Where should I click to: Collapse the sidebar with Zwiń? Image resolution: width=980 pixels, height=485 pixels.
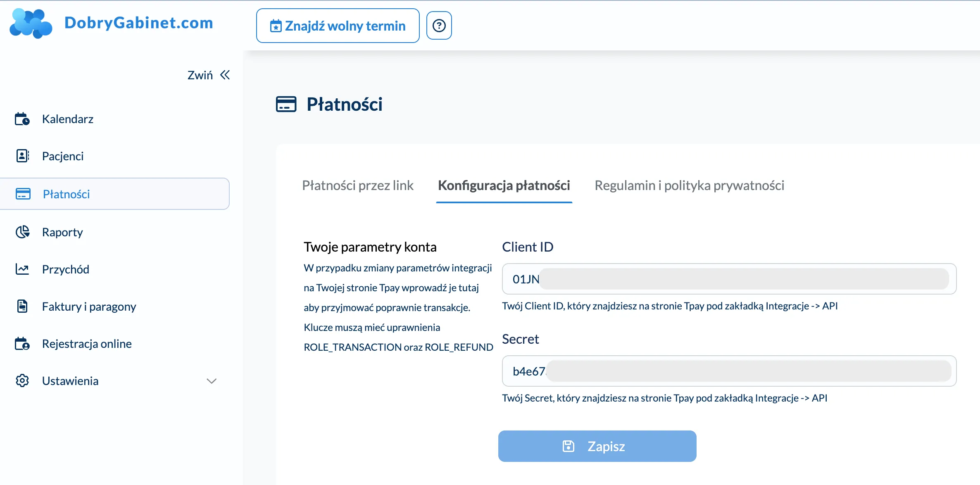tap(209, 75)
